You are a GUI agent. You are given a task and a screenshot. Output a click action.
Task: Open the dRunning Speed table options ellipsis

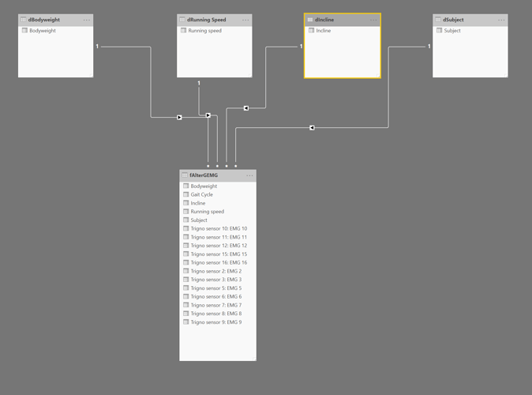tap(245, 20)
